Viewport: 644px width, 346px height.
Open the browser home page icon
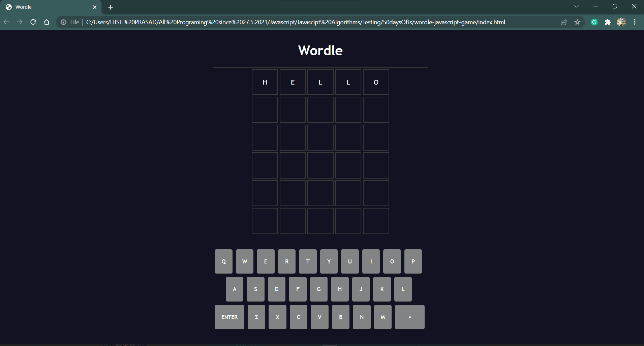click(47, 22)
